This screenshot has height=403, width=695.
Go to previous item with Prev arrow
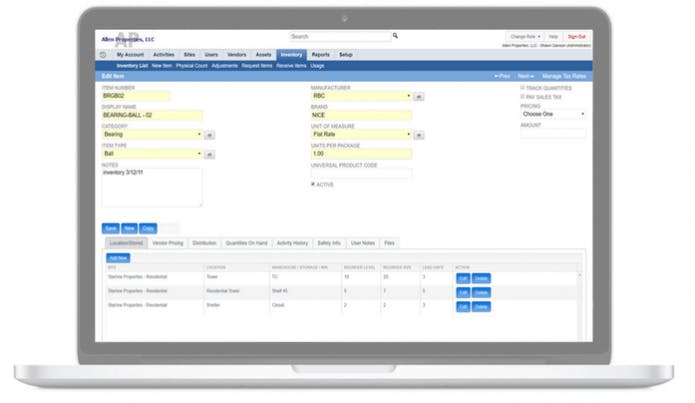502,76
